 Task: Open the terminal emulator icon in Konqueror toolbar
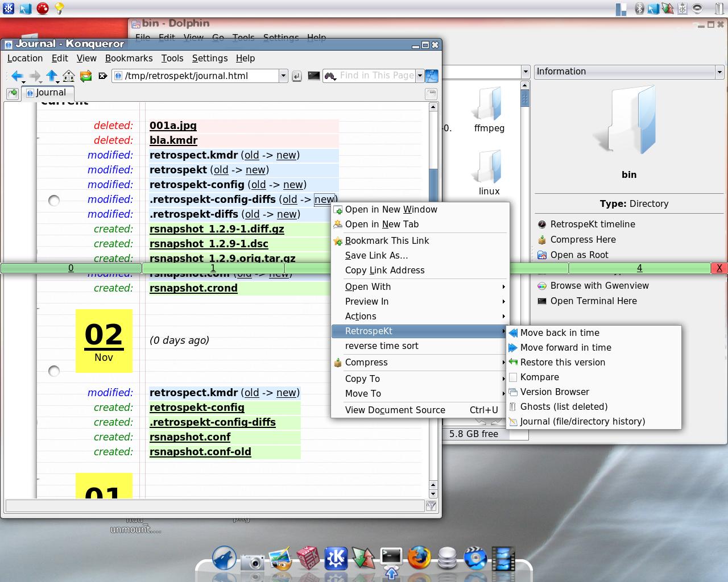tap(313, 76)
